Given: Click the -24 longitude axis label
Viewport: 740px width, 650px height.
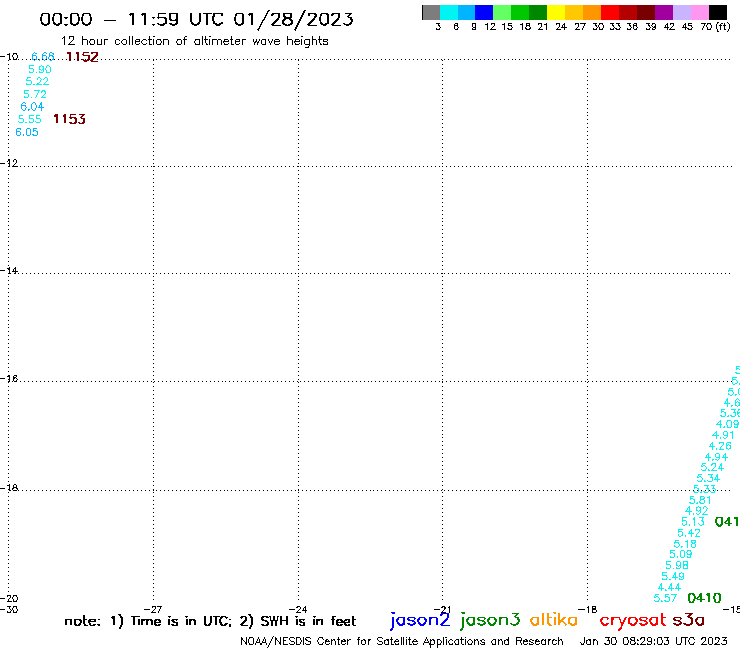Looking at the screenshot, I should (x=298, y=610).
